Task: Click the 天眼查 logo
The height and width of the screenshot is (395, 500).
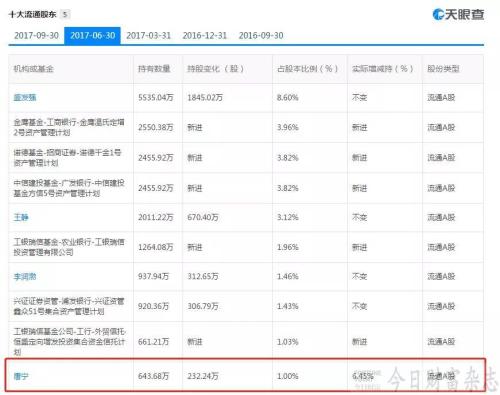Action: (x=458, y=14)
